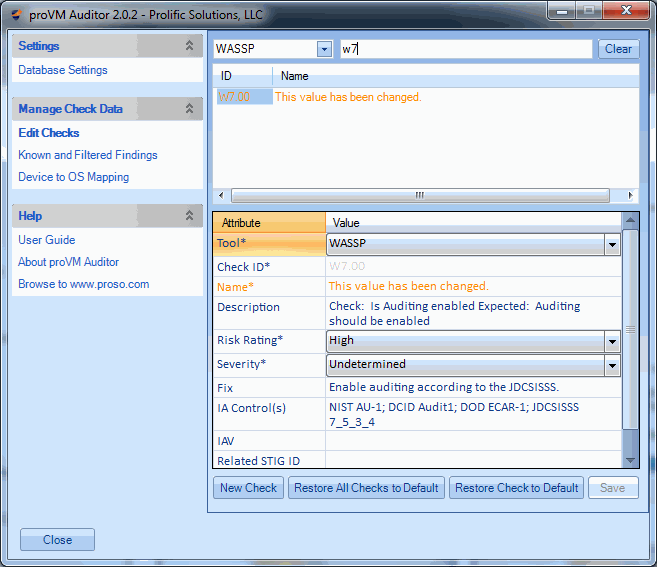Open the Severity Undetermined dropdown

point(612,365)
